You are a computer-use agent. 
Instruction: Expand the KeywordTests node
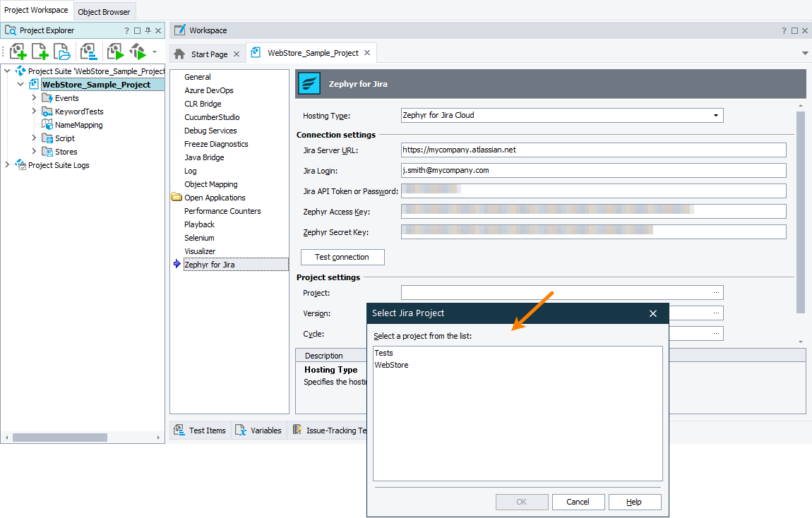pos(34,111)
